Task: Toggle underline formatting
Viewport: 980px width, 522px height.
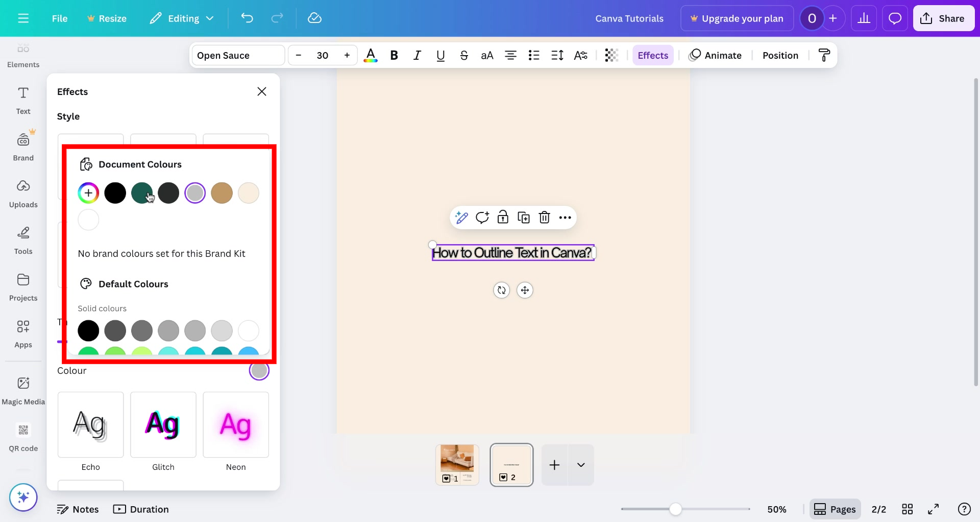Action: [440, 55]
